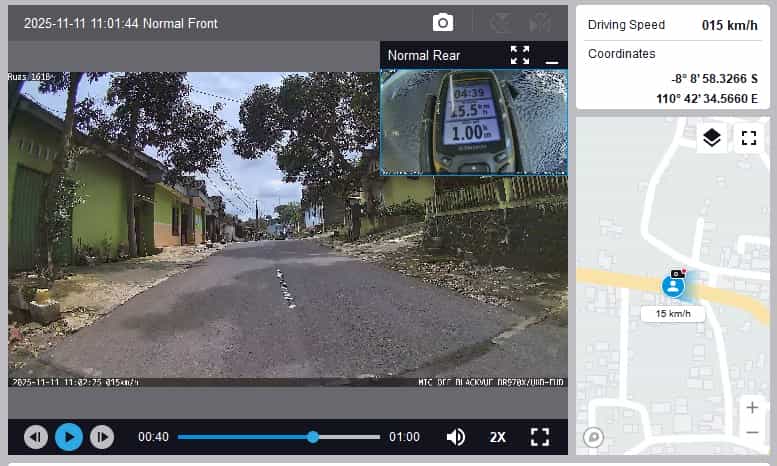
Task: Enter fullscreen video playback
Action: 540,437
